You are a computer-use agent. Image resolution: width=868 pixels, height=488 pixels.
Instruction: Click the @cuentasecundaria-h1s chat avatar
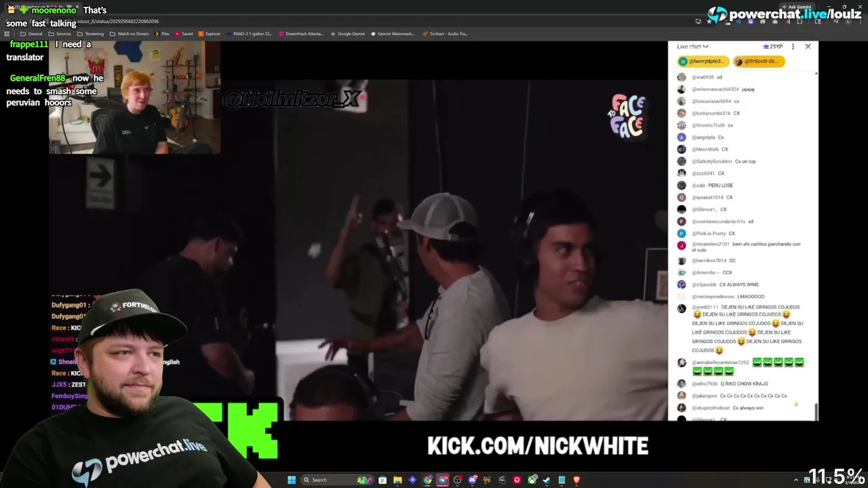coord(682,221)
